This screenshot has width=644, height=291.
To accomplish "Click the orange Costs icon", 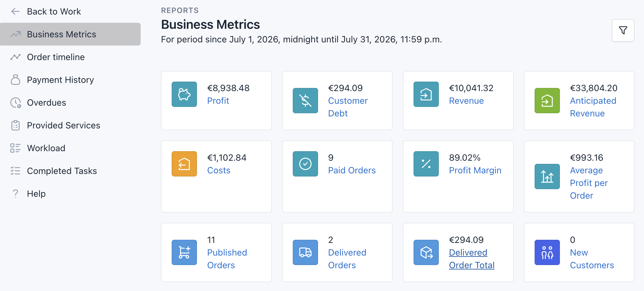I will pos(184,164).
